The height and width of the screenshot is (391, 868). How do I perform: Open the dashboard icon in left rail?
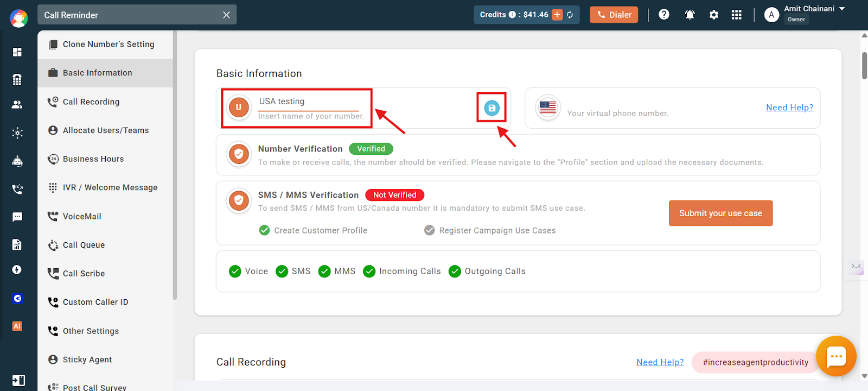pos(17,52)
